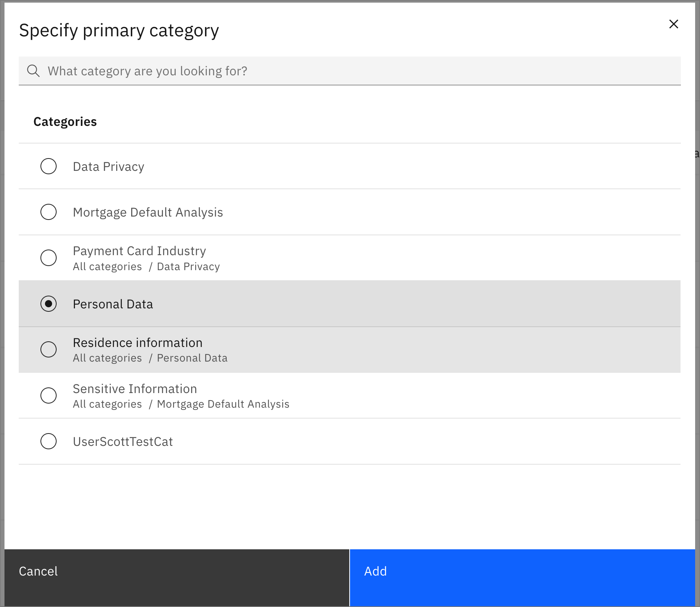Close the Specify primary category dialog
700x607 pixels.
673,24
